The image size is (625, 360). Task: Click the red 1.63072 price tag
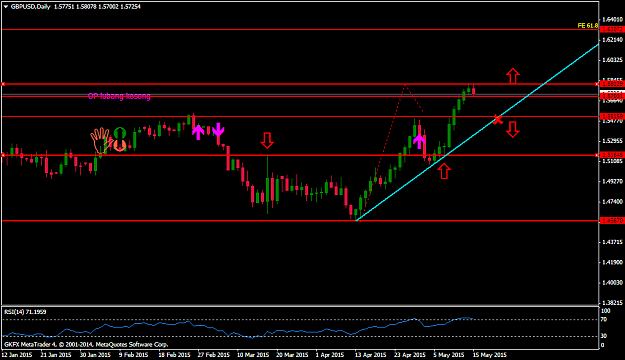[612, 30]
